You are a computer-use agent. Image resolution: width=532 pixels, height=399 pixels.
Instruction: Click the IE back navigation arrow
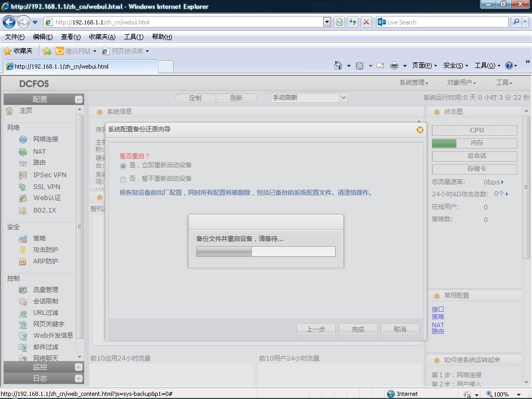9,22
